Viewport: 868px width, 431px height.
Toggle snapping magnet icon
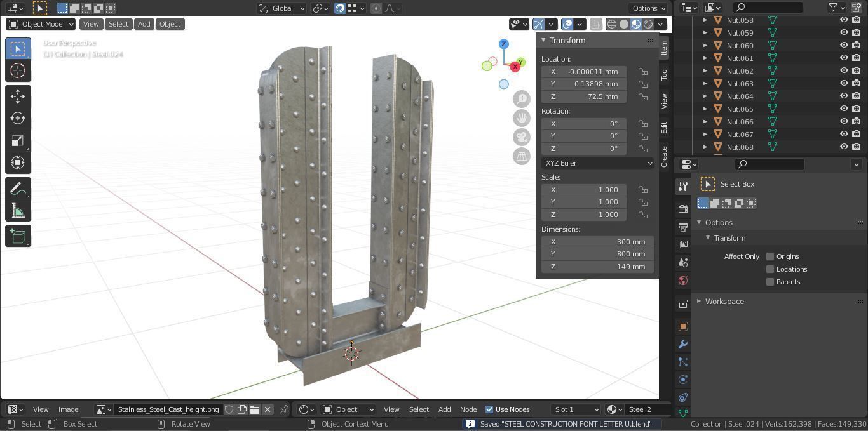click(x=340, y=8)
